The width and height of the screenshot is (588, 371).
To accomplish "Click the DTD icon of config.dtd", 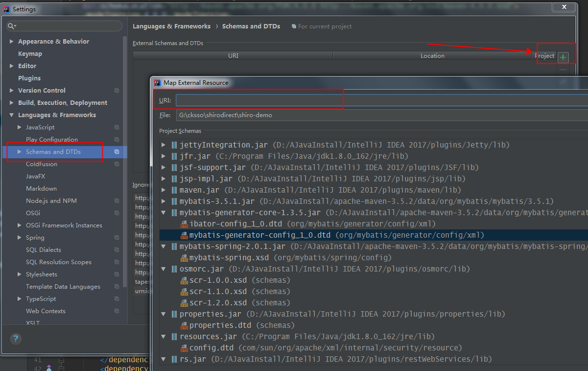I will [x=184, y=348].
